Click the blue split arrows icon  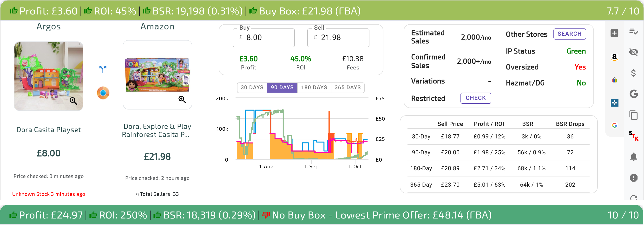[103, 69]
